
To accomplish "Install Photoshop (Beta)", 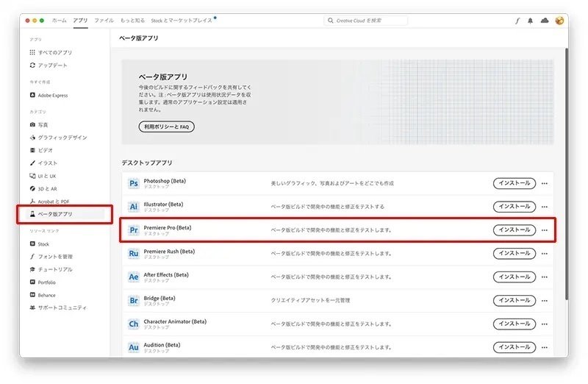I will tap(514, 183).
